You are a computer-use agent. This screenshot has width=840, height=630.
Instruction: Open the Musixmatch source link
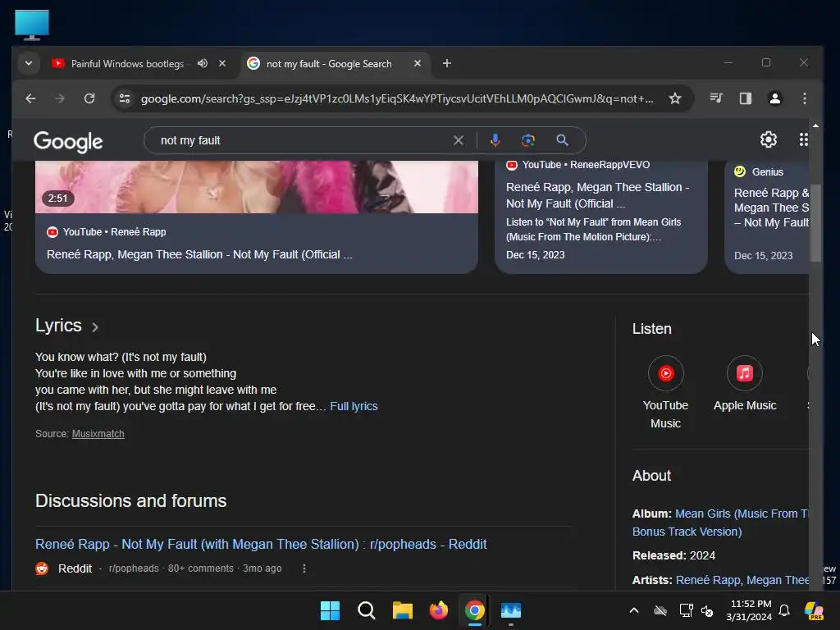(x=98, y=434)
